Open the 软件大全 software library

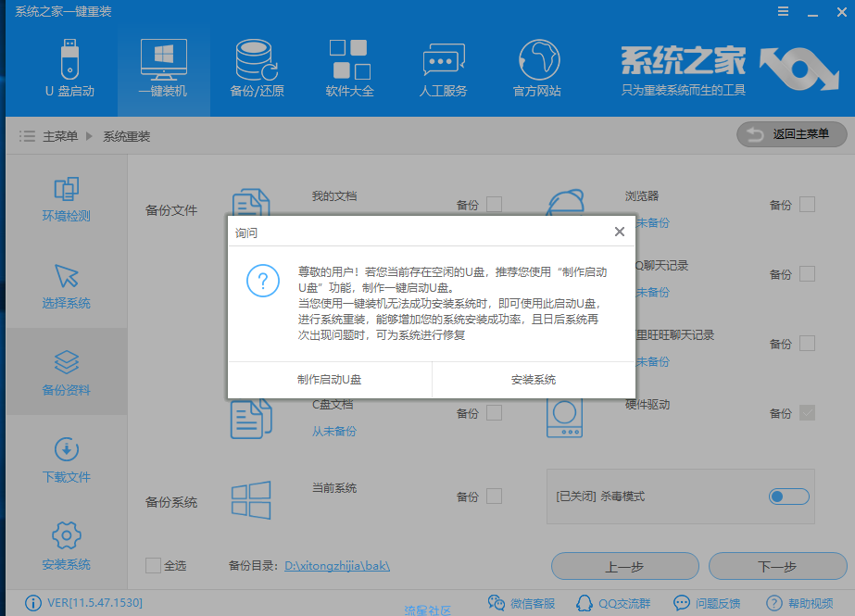[349, 69]
